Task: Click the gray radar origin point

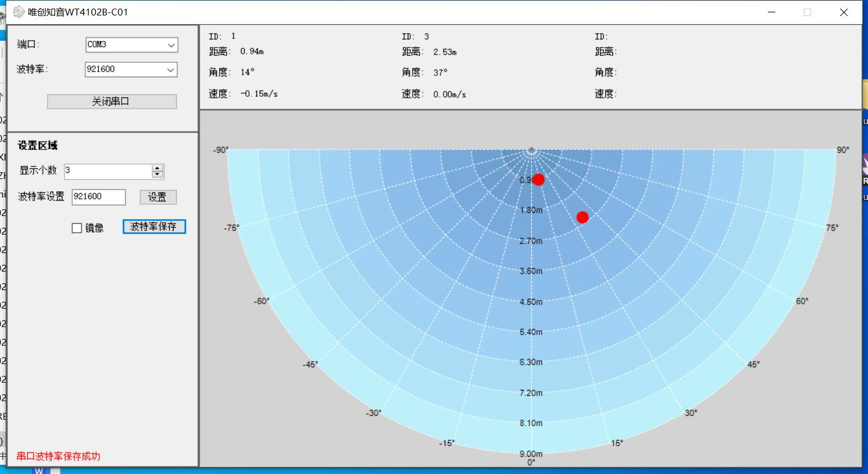Action: tap(531, 150)
